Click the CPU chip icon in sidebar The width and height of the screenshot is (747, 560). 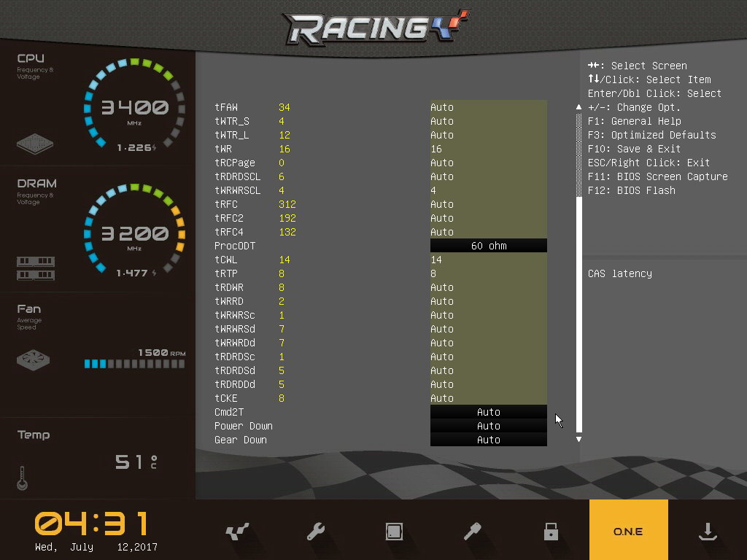(x=35, y=143)
